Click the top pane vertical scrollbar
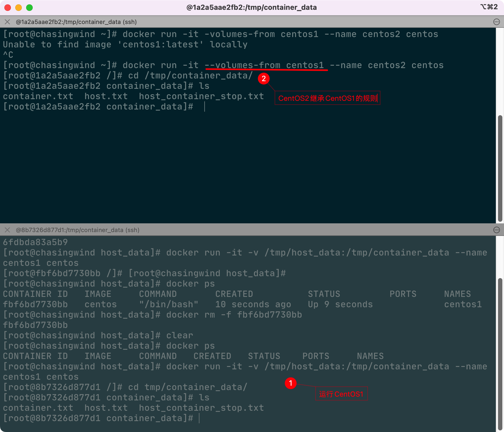The width and height of the screenshot is (504, 432). pos(500,168)
